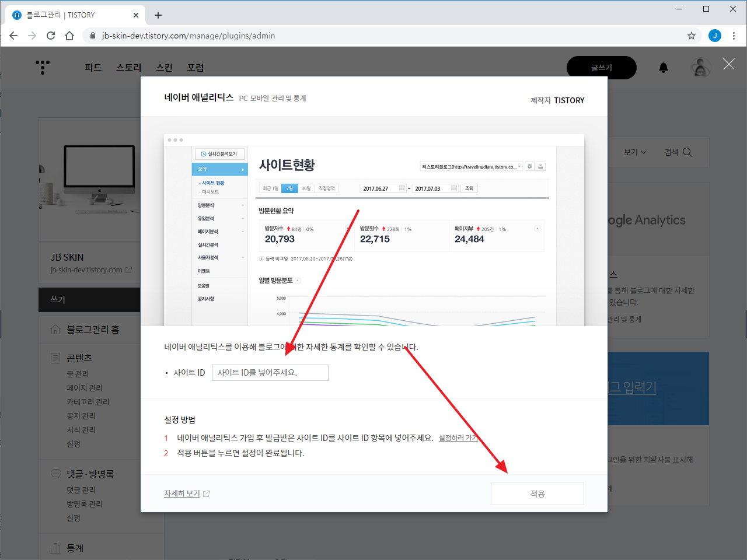Open the 스토리 menu
Image resolution: width=747 pixels, height=560 pixels.
pyautogui.click(x=129, y=68)
